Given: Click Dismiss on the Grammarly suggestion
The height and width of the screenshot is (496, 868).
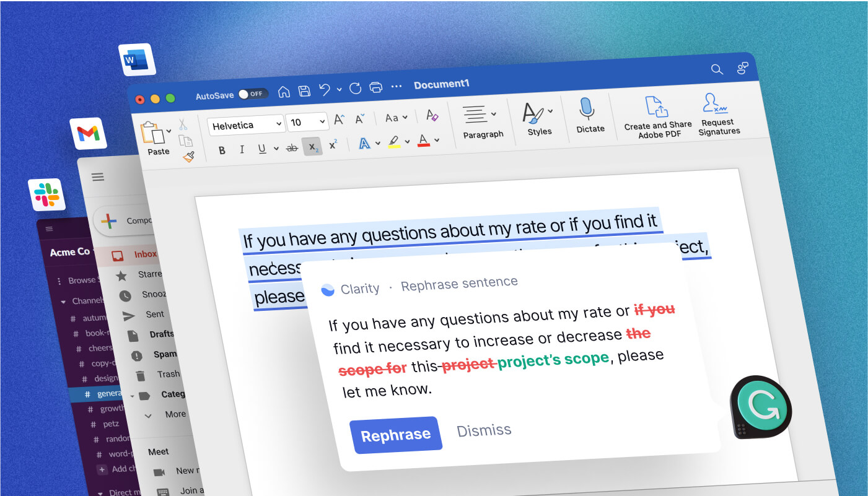Looking at the screenshot, I should point(484,430).
